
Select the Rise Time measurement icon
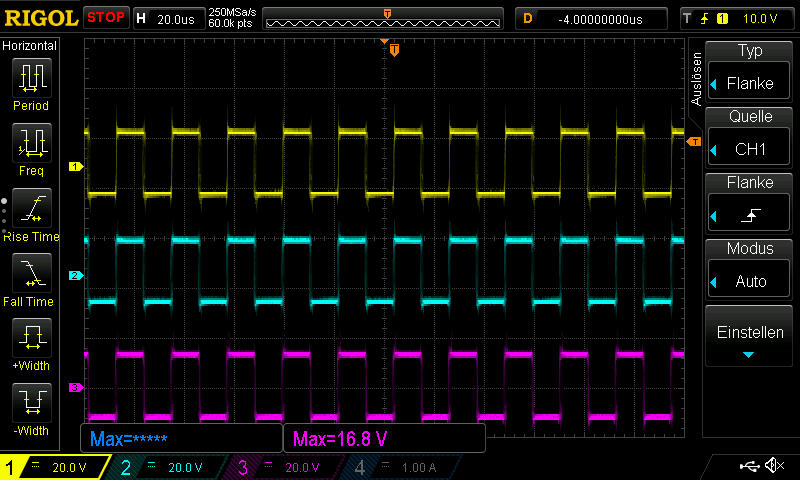(x=32, y=208)
